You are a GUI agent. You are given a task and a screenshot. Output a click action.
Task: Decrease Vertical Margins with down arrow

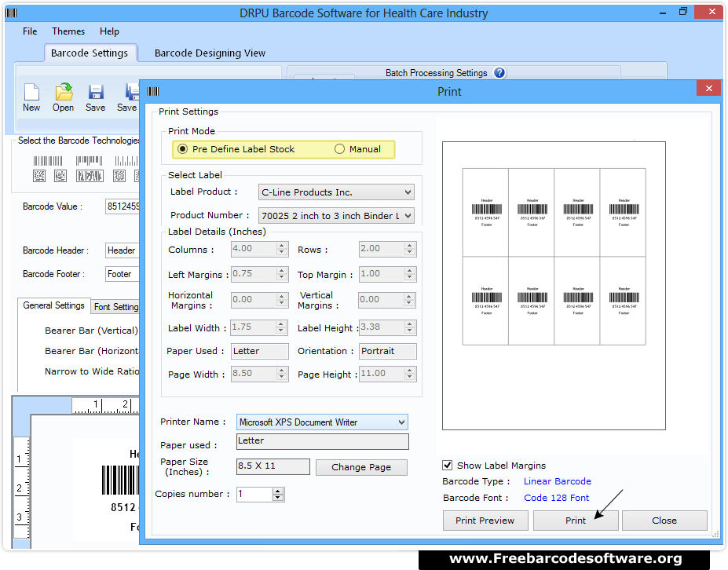(409, 303)
